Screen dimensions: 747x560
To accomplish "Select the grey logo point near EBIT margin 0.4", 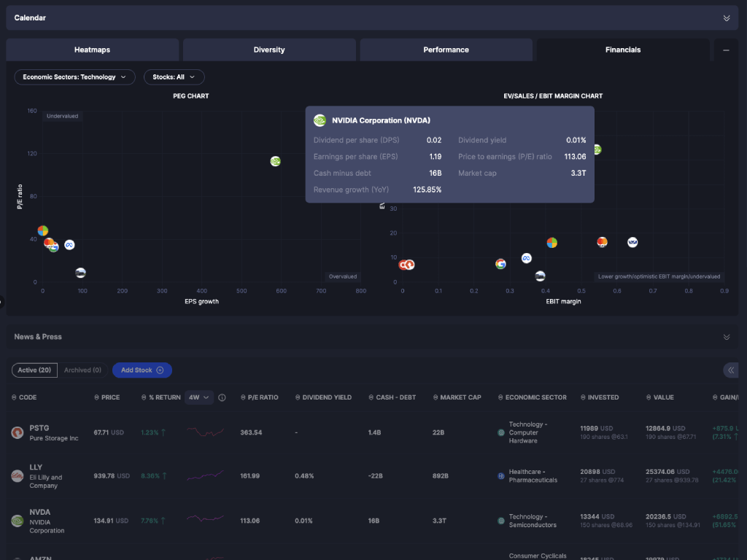I will (x=540, y=276).
